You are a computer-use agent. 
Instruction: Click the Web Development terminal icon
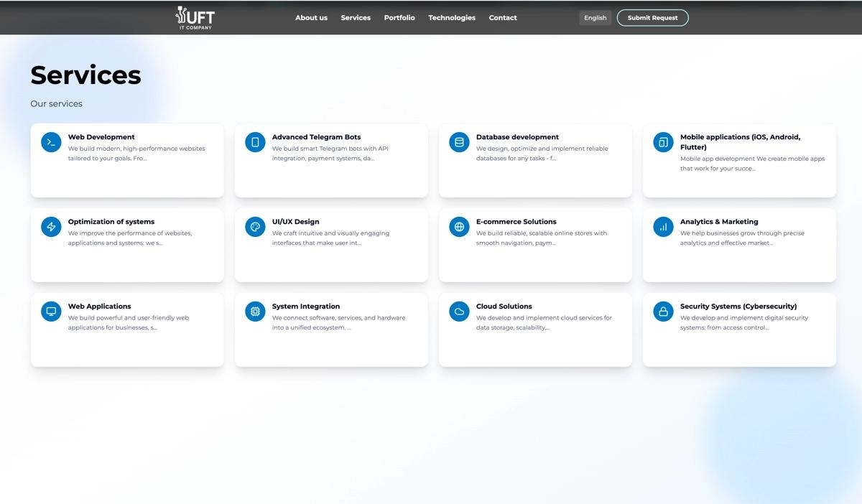click(51, 142)
